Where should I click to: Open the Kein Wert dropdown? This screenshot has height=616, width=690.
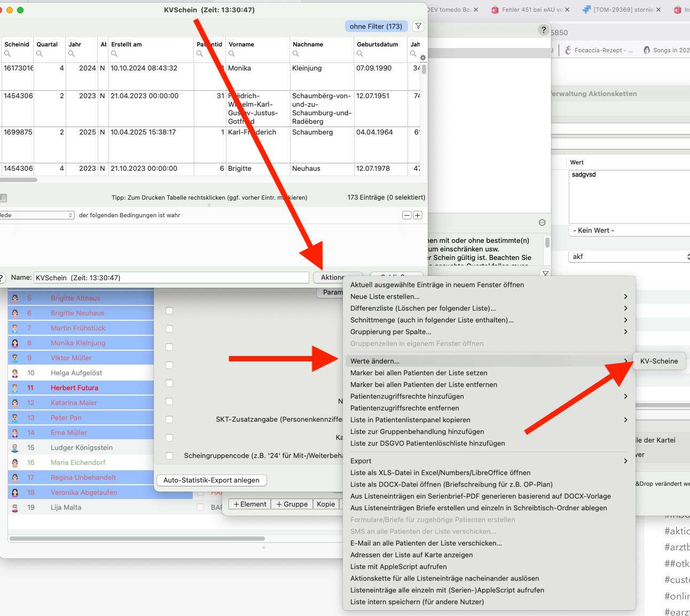pos(629,231)
